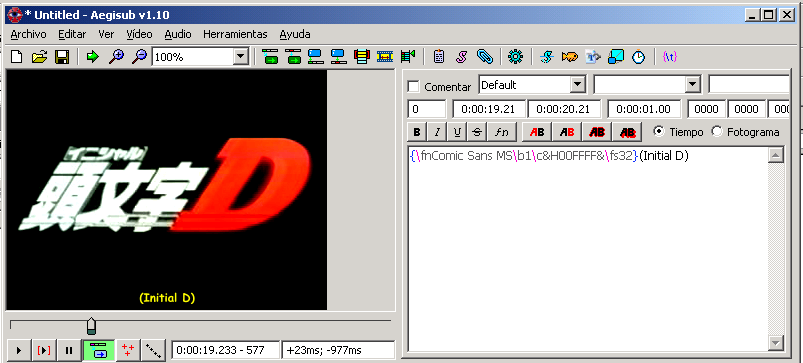Select the Tiempo radio button
Viewport: 803px width, 363px height.
pyautogui.click(x=659, y=132)
